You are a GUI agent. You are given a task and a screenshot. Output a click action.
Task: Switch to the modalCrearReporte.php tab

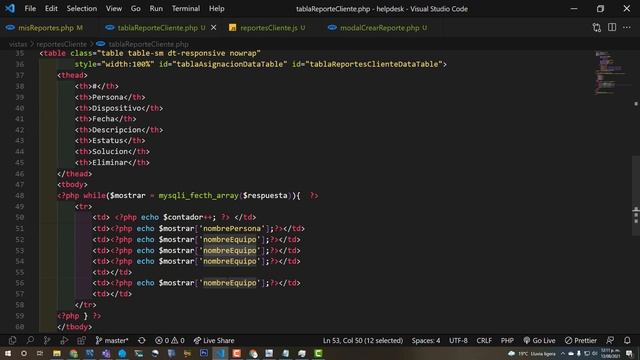click(379, 28)
